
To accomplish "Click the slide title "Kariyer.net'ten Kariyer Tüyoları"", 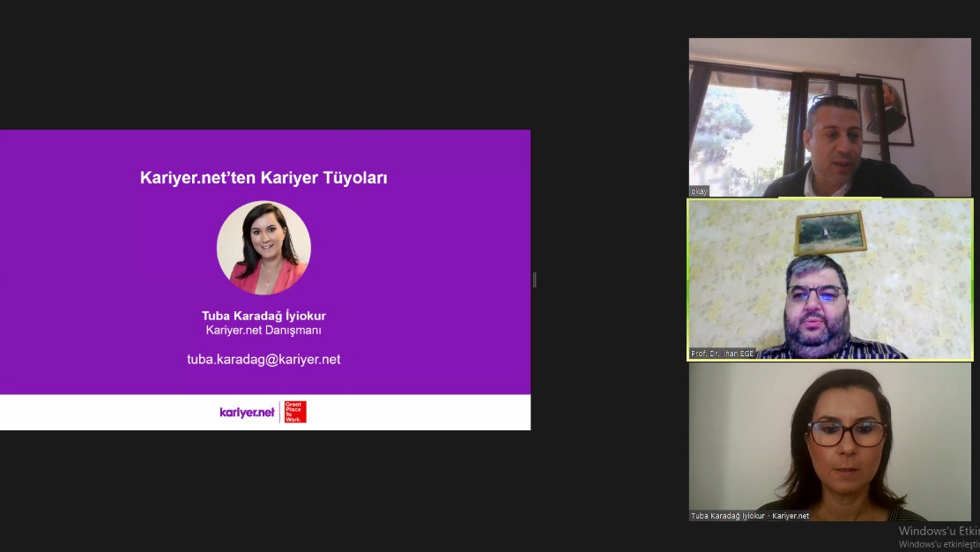I will 264,177.
